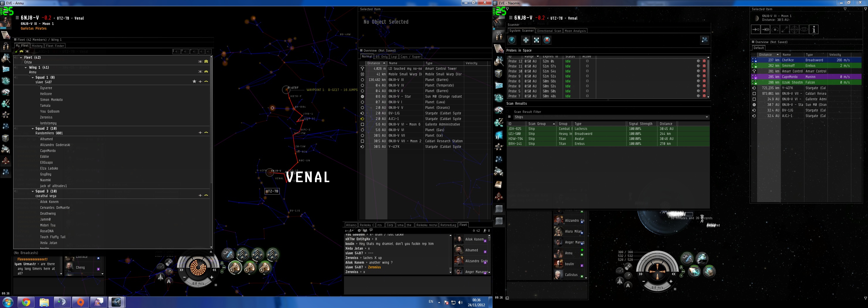Collapse the Fleet (42) tree node
868x308 pixels.
tap(21, 57)
